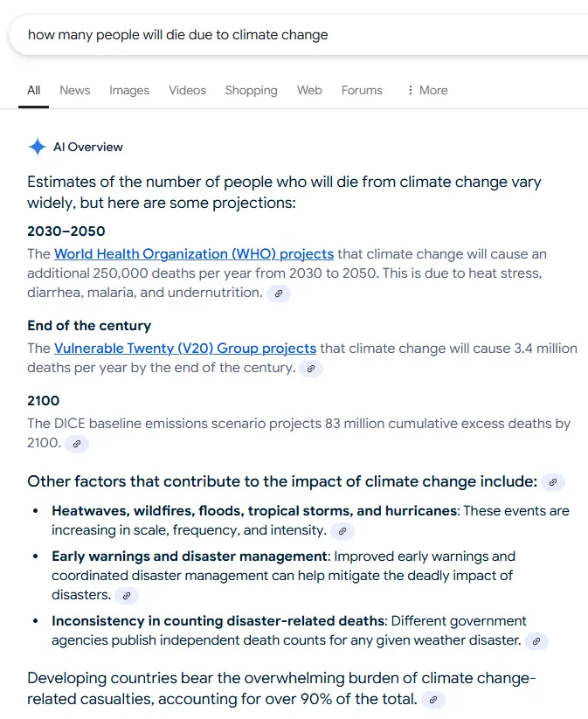Click source link icon after DICE 2100 projection
The image size is (588, 719).
[x=77, y=444]
